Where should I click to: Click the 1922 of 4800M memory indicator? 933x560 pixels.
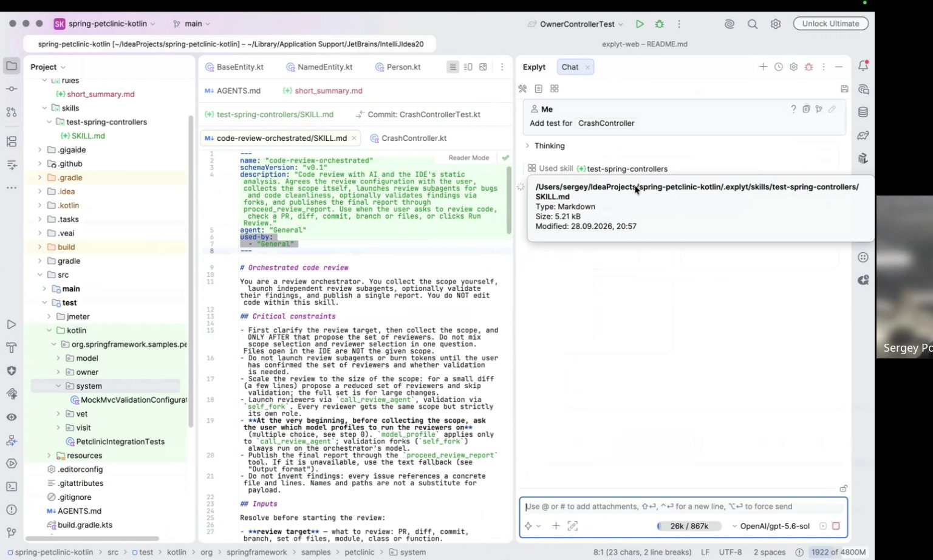pos(838,552)
